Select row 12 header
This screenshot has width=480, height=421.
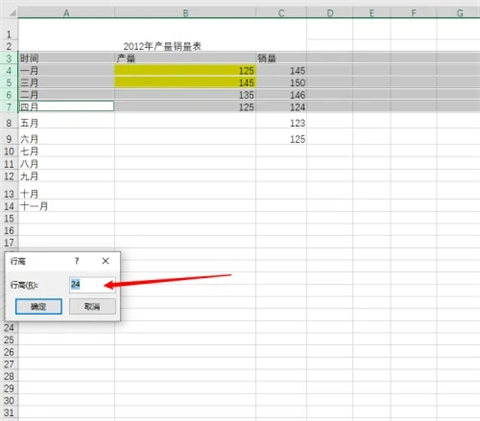[x=9, y=176]
